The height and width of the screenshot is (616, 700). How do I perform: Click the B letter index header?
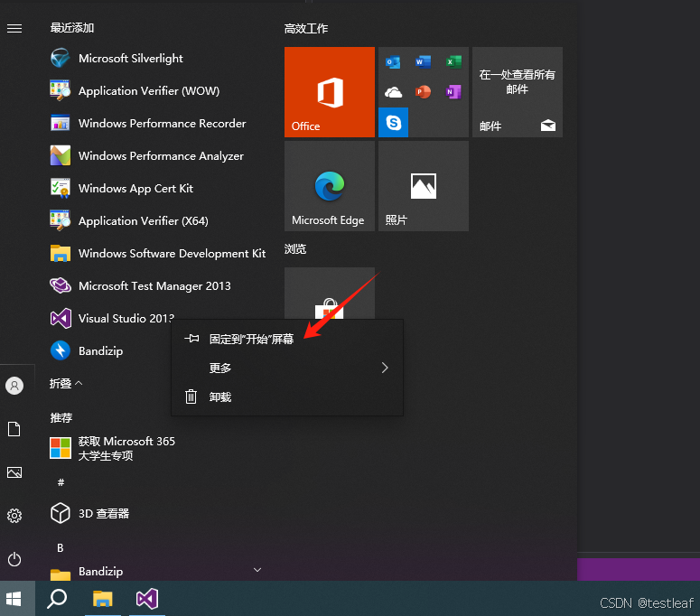pyautogui.click(x=61, y=547)
